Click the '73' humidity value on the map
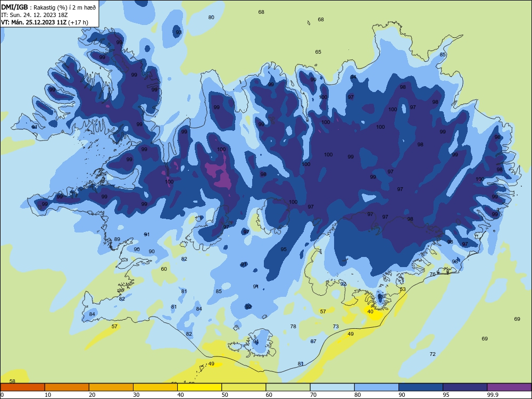The height and width of the screenshot is (399, 532). click(x=336, y=327)
